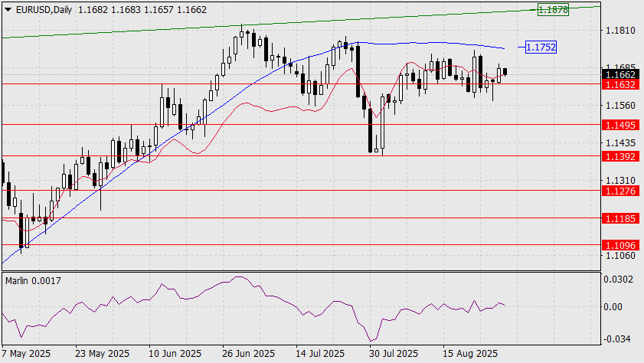Click the -0.034 oscillator scale value
This screenshot has height=363, width=644.
[616, 338]
